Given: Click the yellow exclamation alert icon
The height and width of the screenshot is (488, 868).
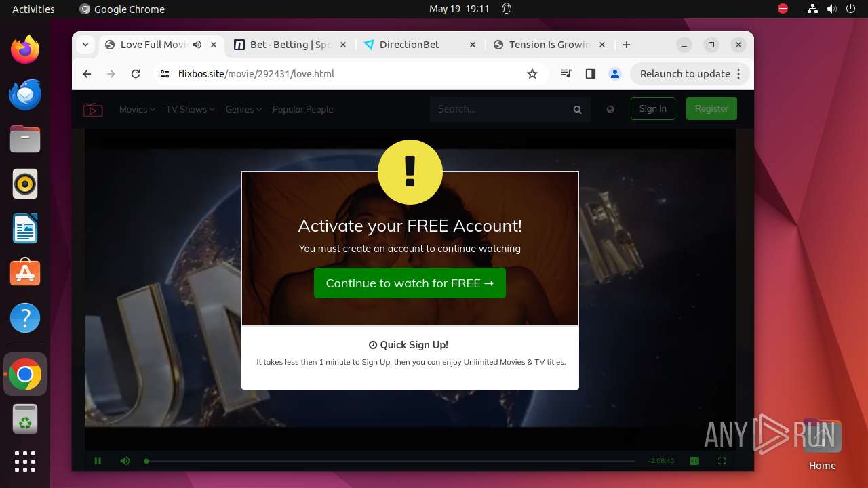Looking at the screenshot, I should pos(410,172).
